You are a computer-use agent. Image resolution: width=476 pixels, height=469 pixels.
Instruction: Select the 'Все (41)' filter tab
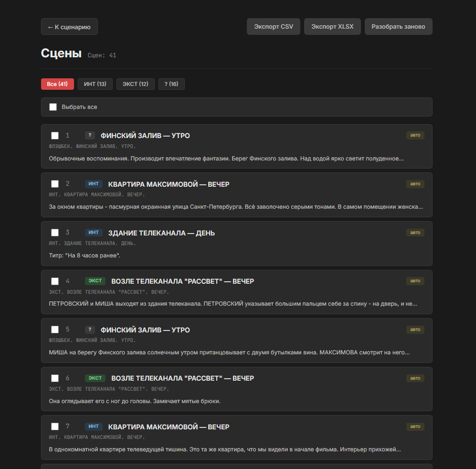click(x=57, y=84)
